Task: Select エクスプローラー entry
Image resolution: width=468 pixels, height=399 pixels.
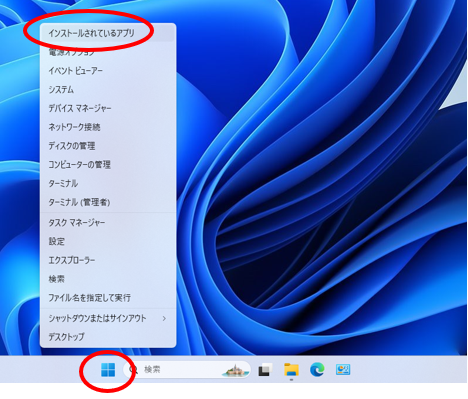Action: click(108, 260)
